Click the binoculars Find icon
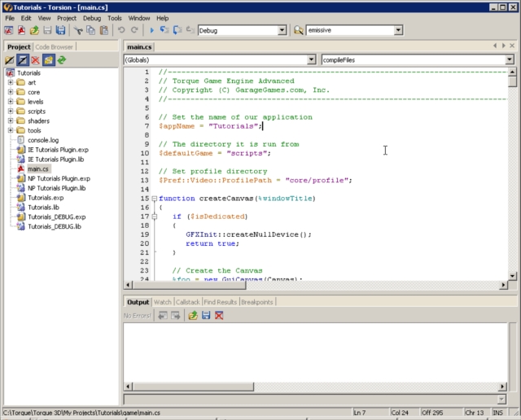Viewport: 521px width, 420px height. pyautogui.click(x=299, y=30)
